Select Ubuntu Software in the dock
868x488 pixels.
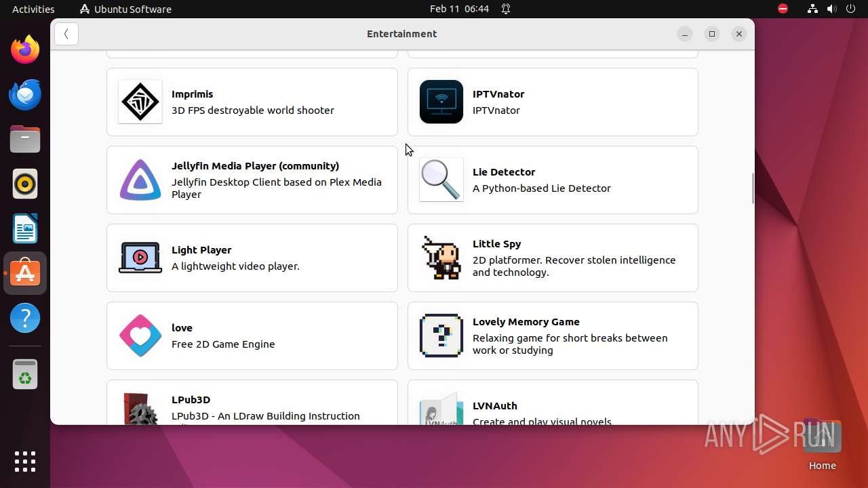coord(25,273)
